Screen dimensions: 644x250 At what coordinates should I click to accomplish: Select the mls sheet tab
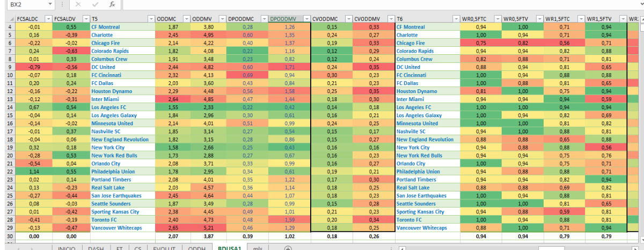tap(258, 248)
